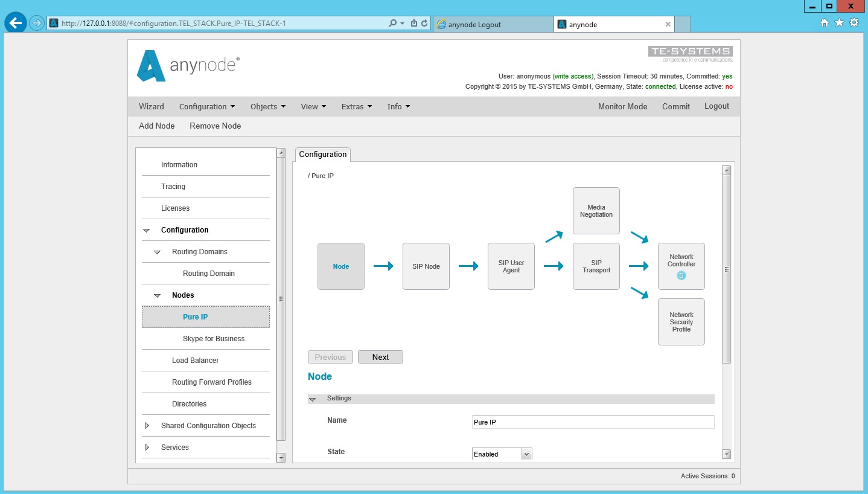868x494 pixels.
Task: Switch to the anynode Logout tab
Action: pyautogui.click(x=492, y=24)
